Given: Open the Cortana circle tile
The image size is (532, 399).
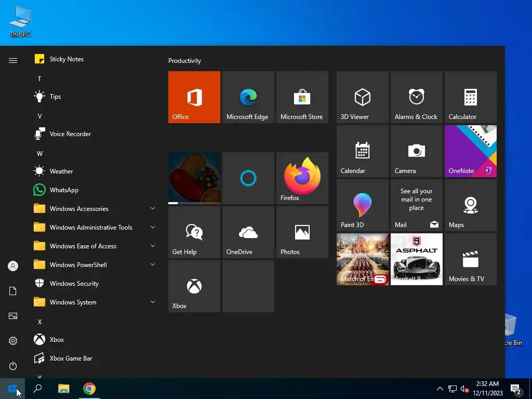Looking at the screenshot, I should pos(248,178).
